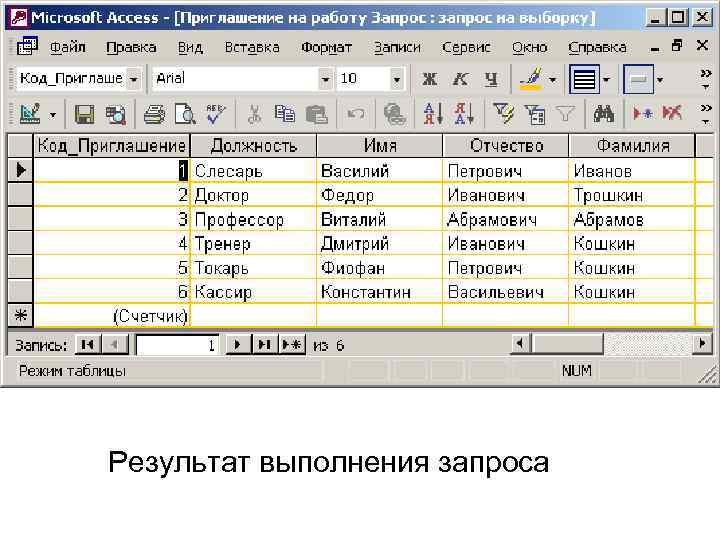720x540 pixels.
Task: Cut selection with the scissors icon
Action: [x=254, y=114]
